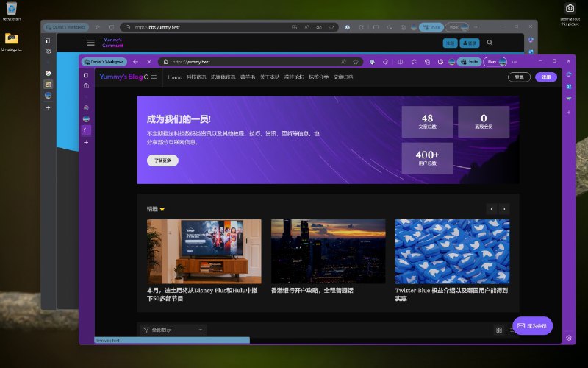The image size is (588, 368).
Task: Click the search magnifier on the bbs forum page
Action: click(490, 43)
